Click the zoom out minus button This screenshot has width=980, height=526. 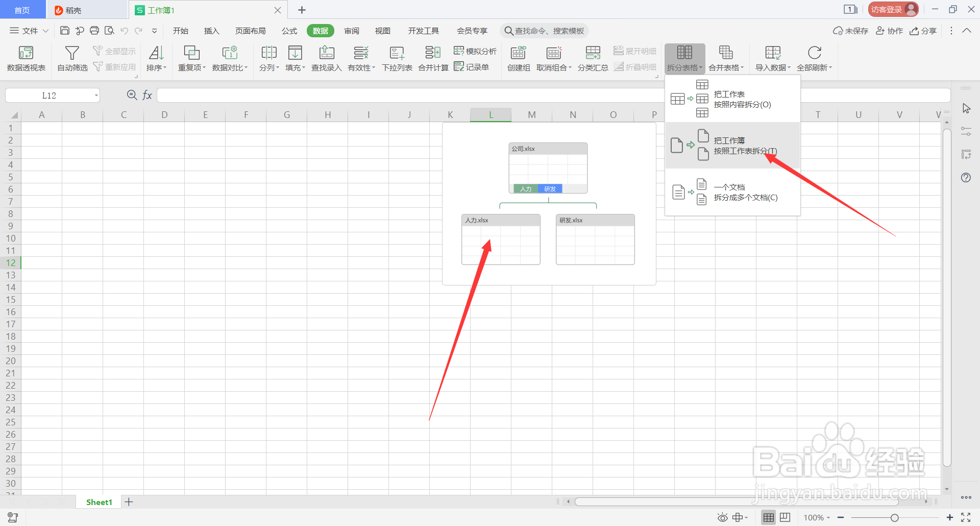841,517
